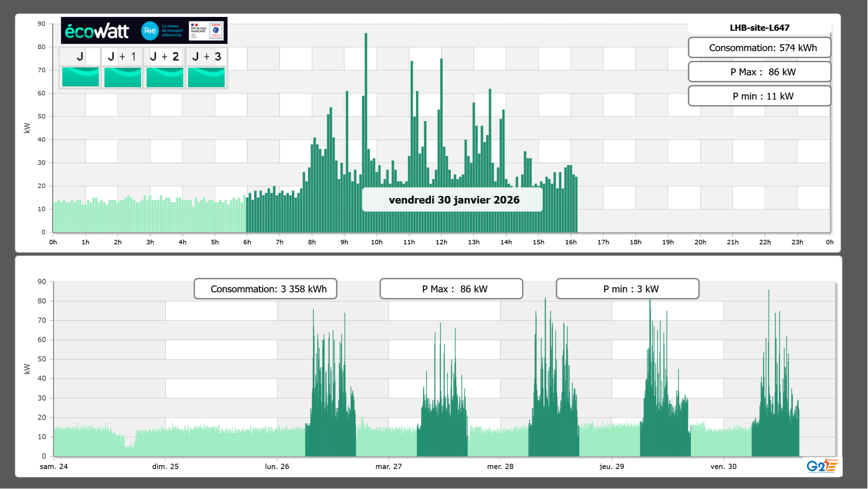Viewport: 868px width, 489px height.
Task: Click the Consommation: 3 358 kWh weekly box
Action: tap(265, 289)
